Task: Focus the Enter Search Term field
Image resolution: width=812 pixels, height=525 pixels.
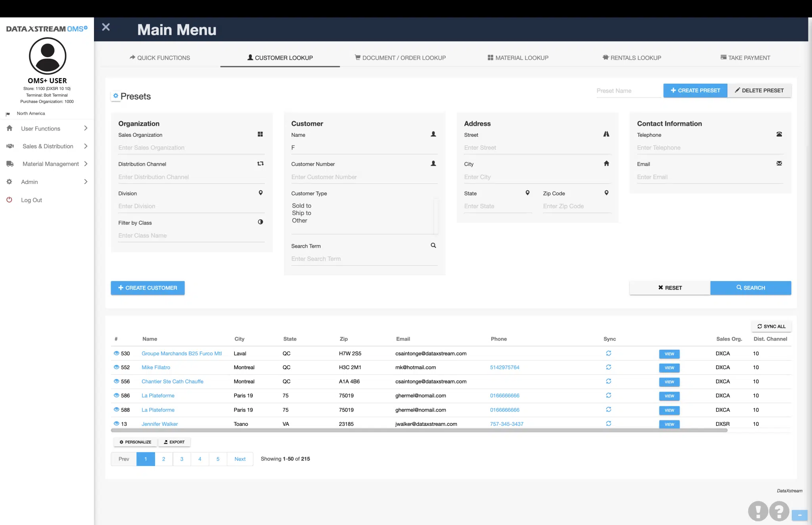Action: [364, 259]
